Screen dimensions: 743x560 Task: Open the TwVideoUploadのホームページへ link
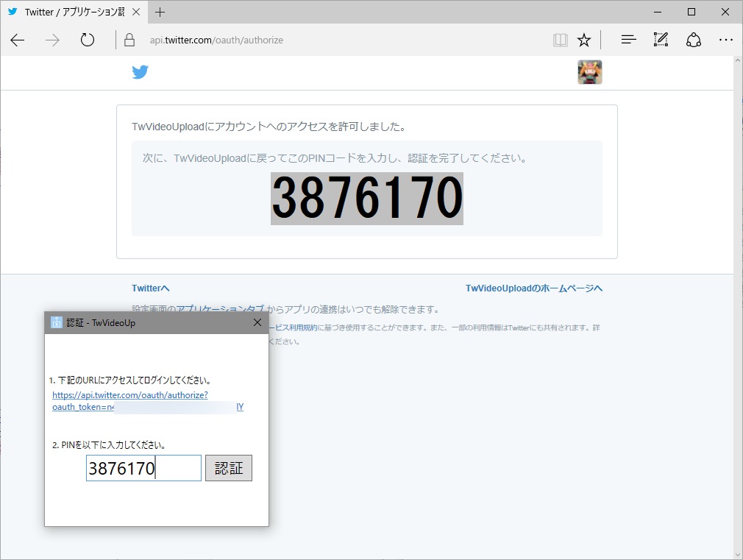tap(533, 288)
